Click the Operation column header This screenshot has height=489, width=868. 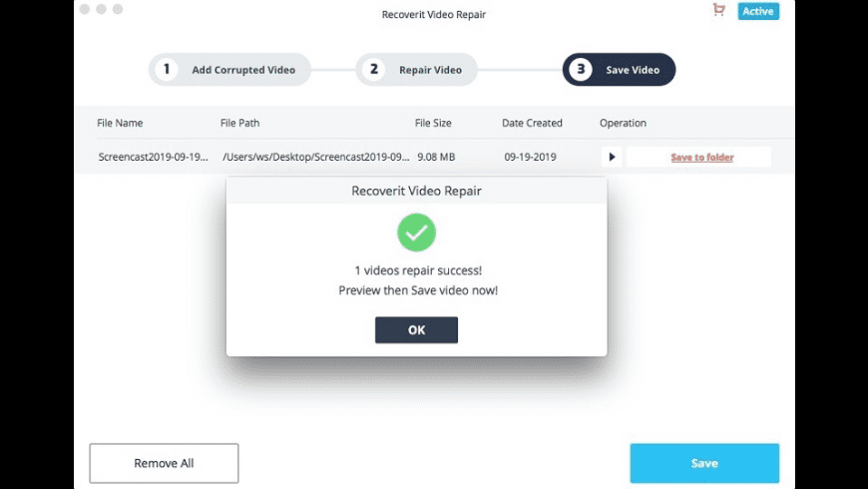coord(623,124)
